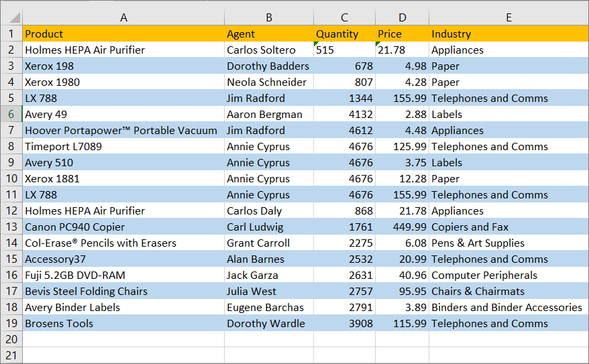The image size is (589, 364).
Task: Select quantity 1344 cell
Action: 344,98
